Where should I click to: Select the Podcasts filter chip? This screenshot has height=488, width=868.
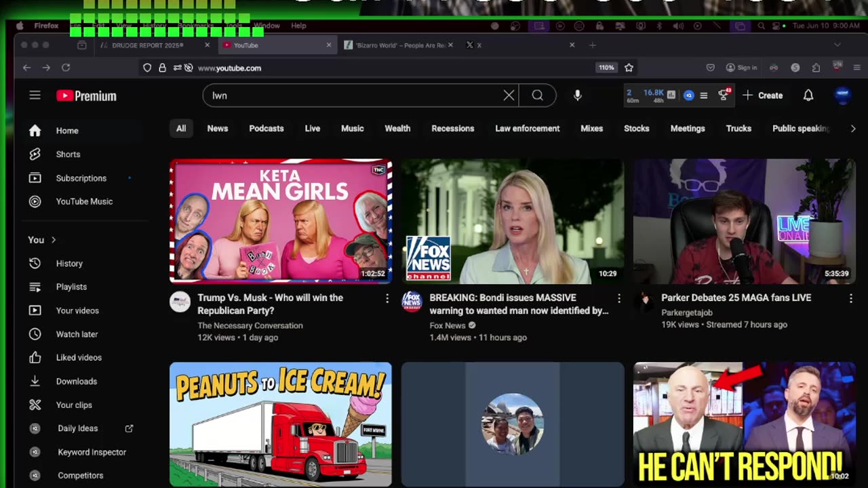pyautogui.click(x=267, y=129)
